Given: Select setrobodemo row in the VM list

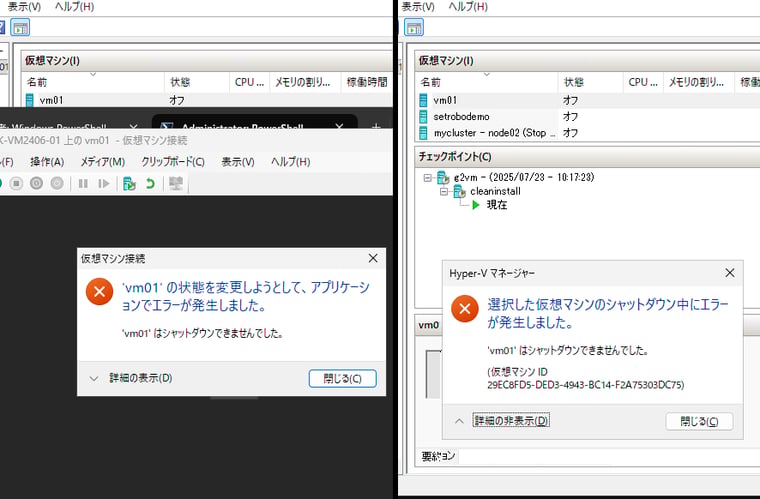Looking at the screenshot, I should (587, 116).
